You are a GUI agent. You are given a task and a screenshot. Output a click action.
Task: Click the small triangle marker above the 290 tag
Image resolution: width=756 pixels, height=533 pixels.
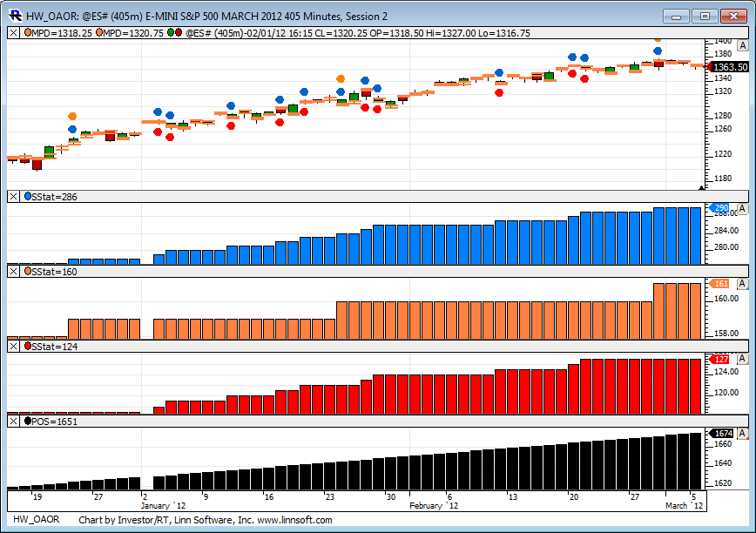pyautogui.click(x=701, y=186)
